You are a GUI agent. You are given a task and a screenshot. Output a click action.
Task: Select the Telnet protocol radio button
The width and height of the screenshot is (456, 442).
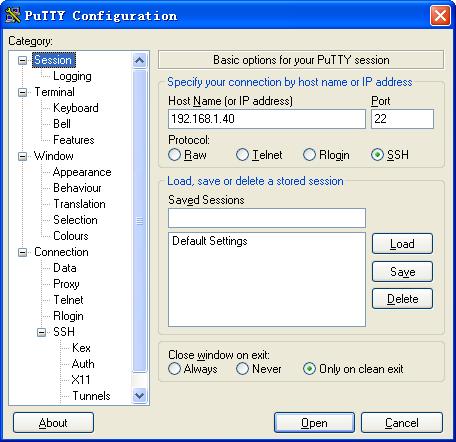[242, 155]
